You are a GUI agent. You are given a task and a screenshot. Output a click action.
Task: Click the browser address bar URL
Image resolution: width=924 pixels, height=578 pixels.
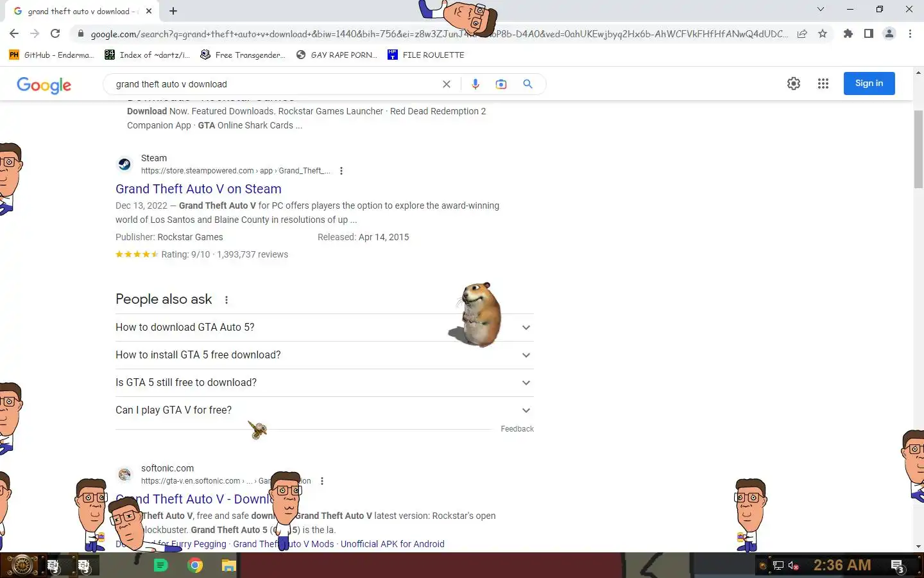point(440,34)
